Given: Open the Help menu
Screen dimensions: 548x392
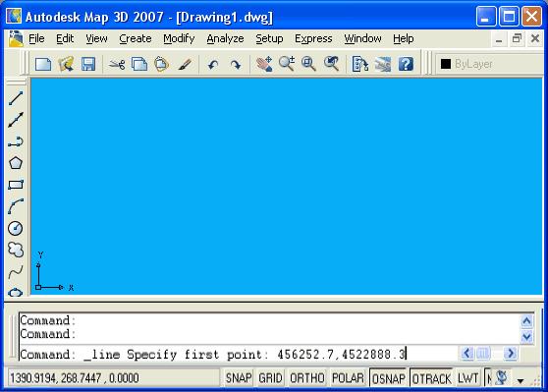Looking at the screenshot, I should pyautogui.click(x=404, y=38).
